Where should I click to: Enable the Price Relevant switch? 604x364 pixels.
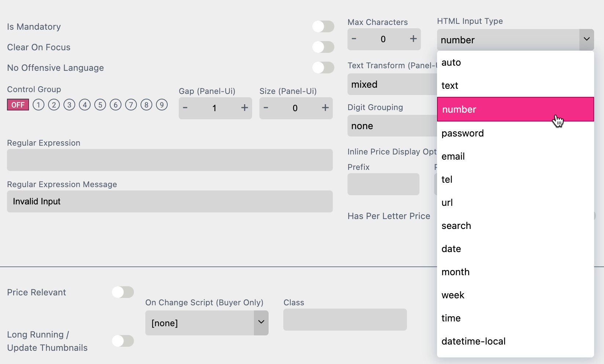[123, 292]
